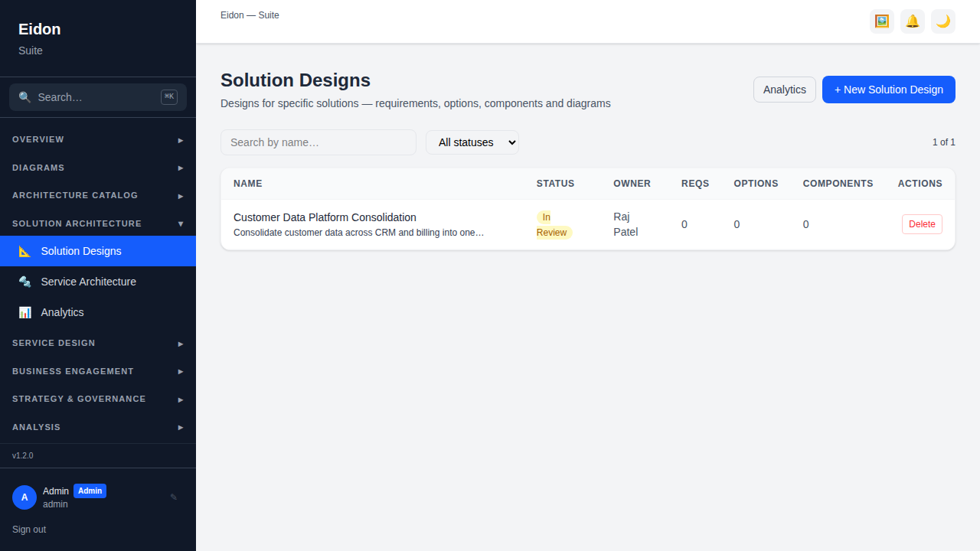Click the Solution Designs ruler icon

[25, 251]
